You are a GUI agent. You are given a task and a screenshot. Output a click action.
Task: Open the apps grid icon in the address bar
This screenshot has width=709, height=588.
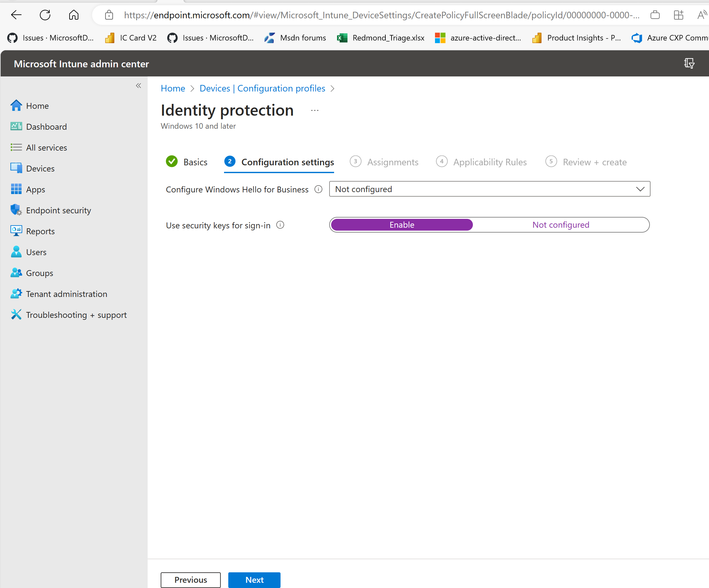click(x=678, y=15)
